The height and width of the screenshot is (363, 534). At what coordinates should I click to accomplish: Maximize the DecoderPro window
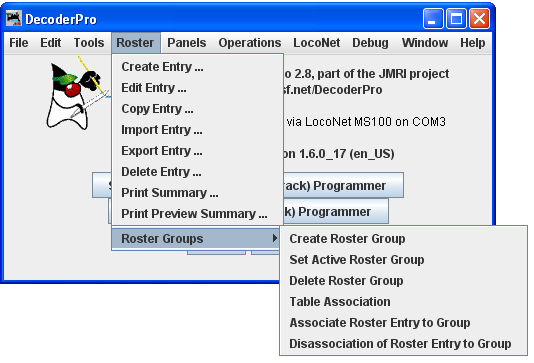pyautogui.click(x=456, y=18)
